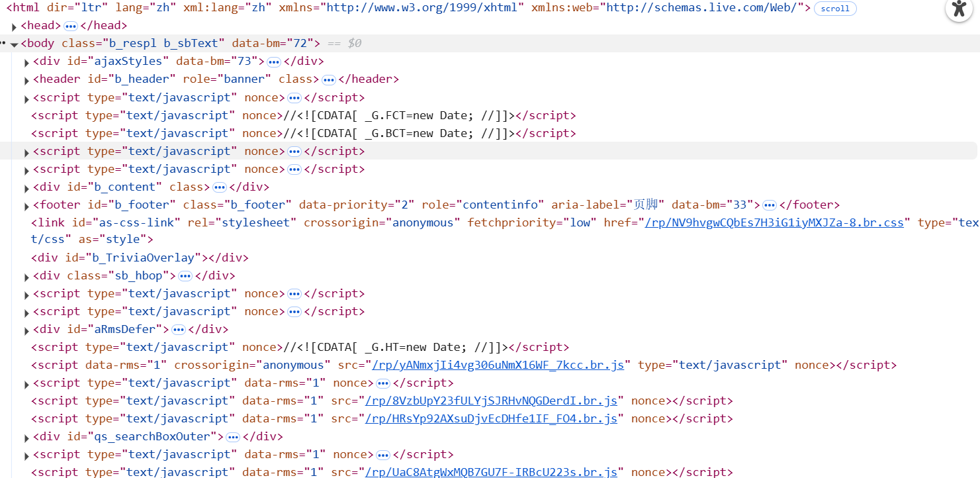Screen dimensions: 980x478
Task: Expand the div sb_hbop node
Action: pyautogui.click(x=26, y=277)
